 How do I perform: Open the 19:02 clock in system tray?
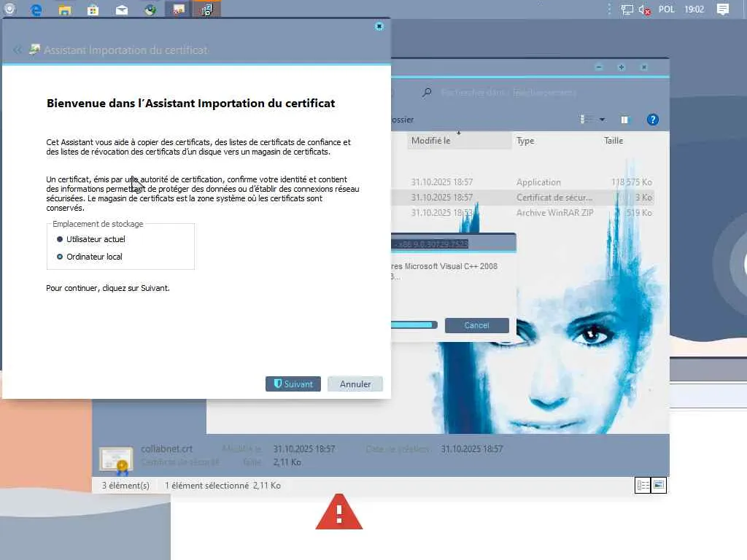pyautogui.click(x=694, y=9)
